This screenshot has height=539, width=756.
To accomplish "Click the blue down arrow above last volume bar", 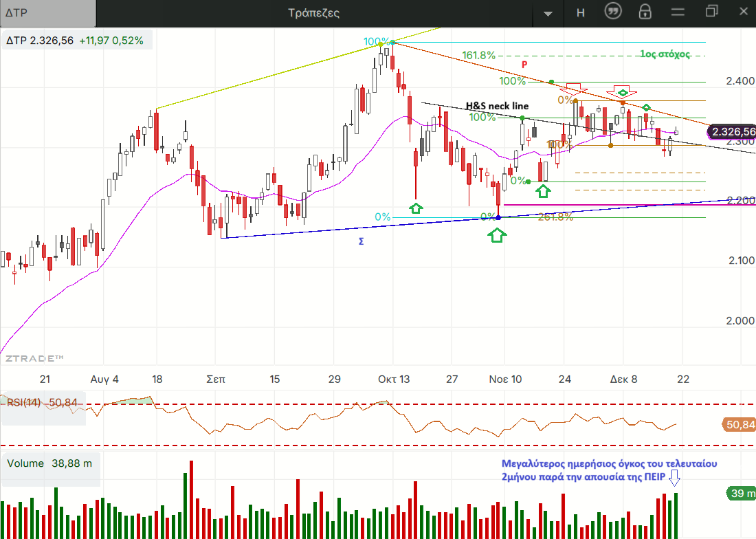I will (x=674, y=477).
